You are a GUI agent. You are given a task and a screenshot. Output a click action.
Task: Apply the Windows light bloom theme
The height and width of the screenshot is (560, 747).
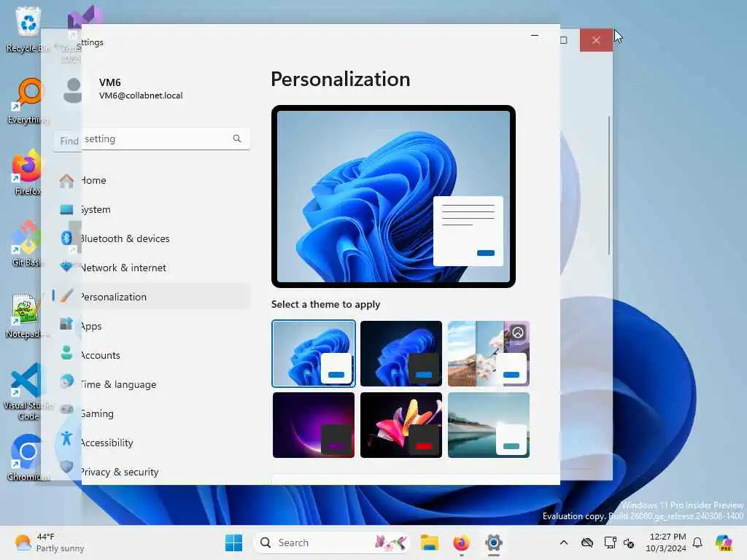coord(314,354)
